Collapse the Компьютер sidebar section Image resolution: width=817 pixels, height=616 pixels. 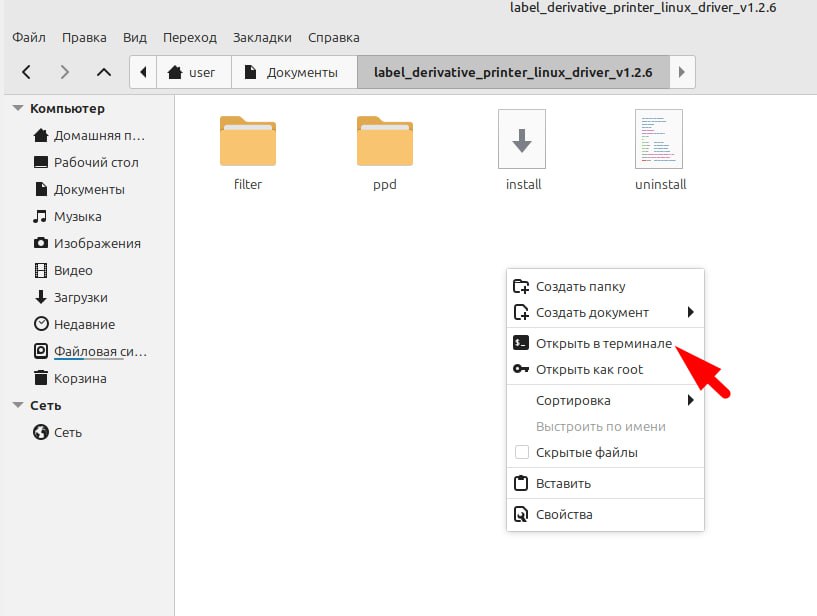pos(18,108)
